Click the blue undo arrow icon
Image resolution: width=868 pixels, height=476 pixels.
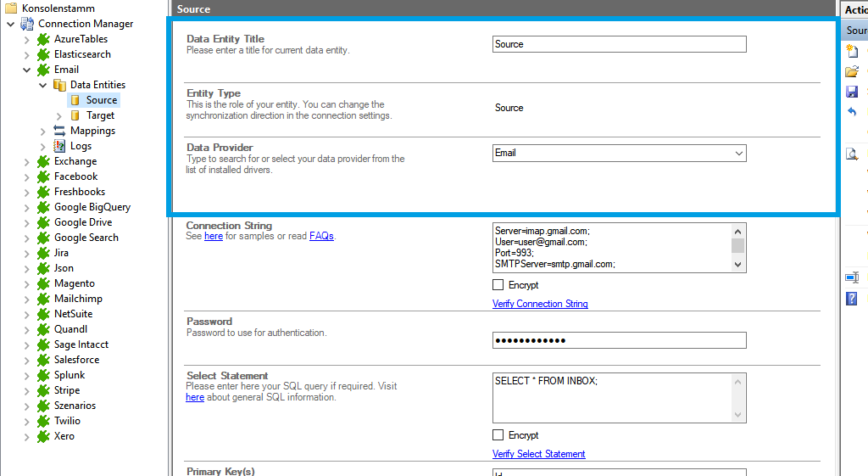(852, 112)
